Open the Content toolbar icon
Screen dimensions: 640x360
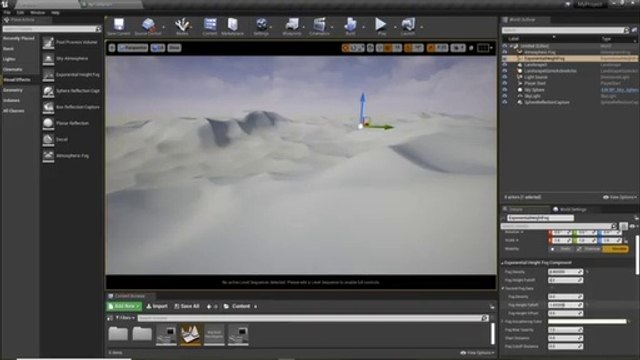(x=210, y=25)
